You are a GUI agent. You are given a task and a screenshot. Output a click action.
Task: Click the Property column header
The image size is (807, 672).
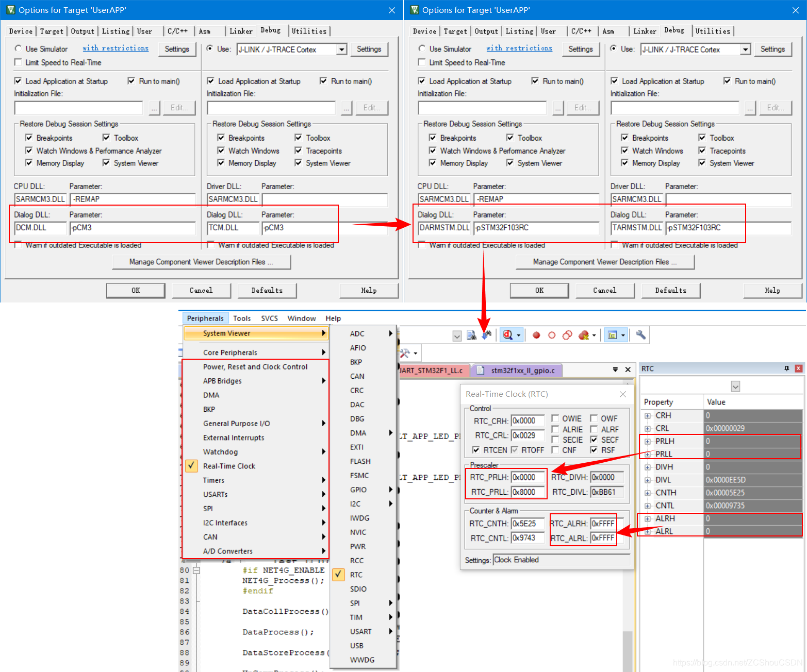click(672, 402)
